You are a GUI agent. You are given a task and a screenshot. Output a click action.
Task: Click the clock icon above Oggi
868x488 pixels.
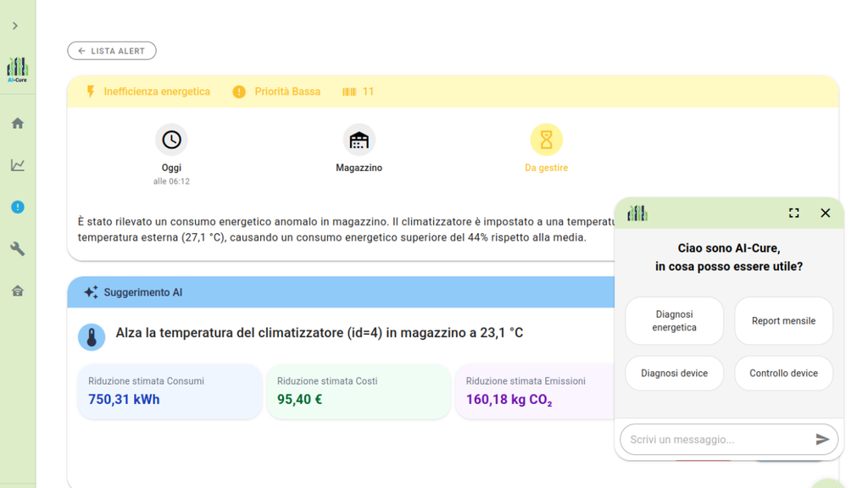coord(171,140)
